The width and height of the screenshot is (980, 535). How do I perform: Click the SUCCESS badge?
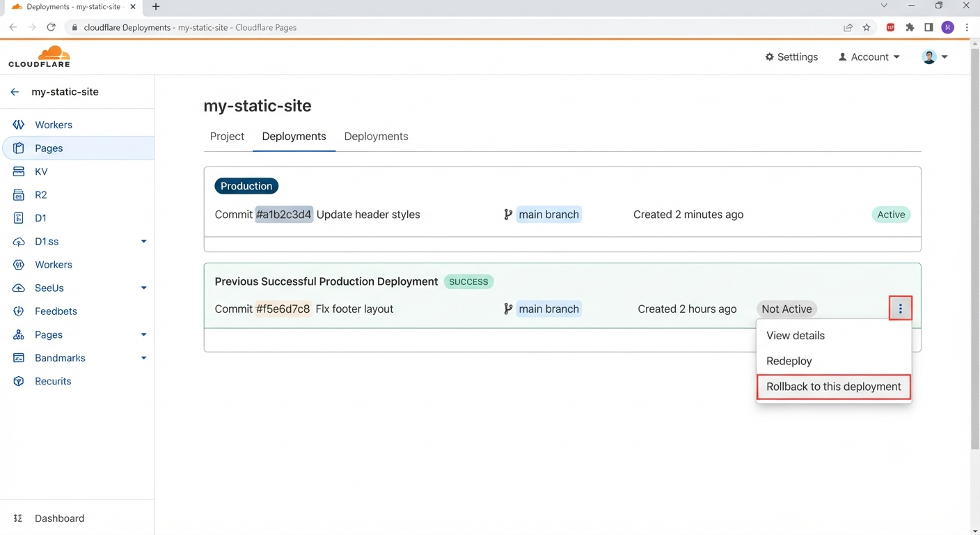coord(468,282)
